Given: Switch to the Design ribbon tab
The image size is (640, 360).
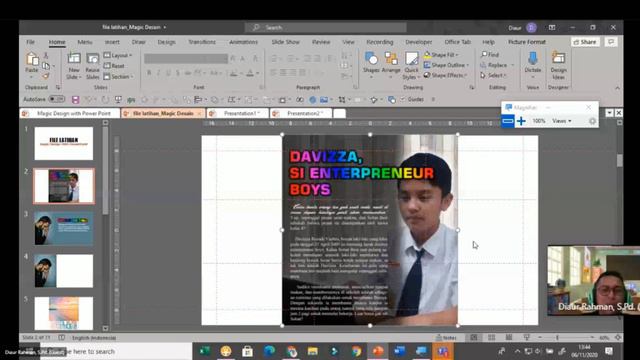Looking at the screenshot, I should (167, 42).
